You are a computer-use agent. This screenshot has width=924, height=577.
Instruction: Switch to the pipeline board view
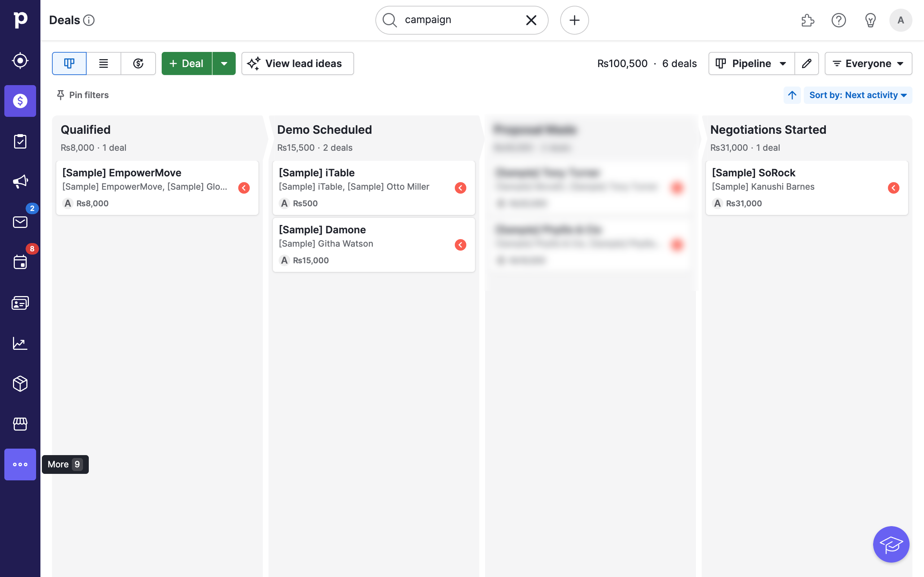point(69,63)
